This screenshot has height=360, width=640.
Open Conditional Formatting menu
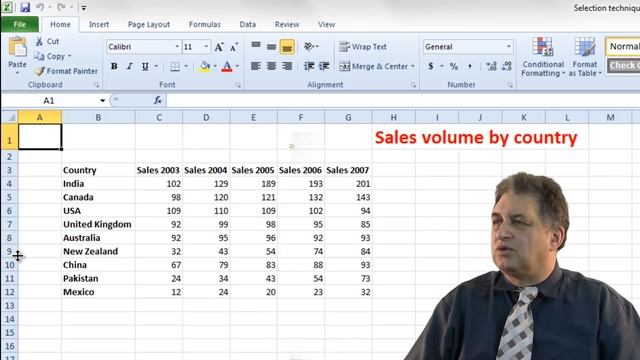tap(543, 57)
